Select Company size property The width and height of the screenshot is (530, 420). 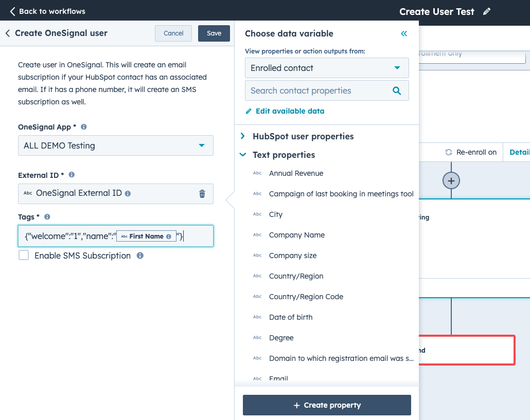pos(293,255)
